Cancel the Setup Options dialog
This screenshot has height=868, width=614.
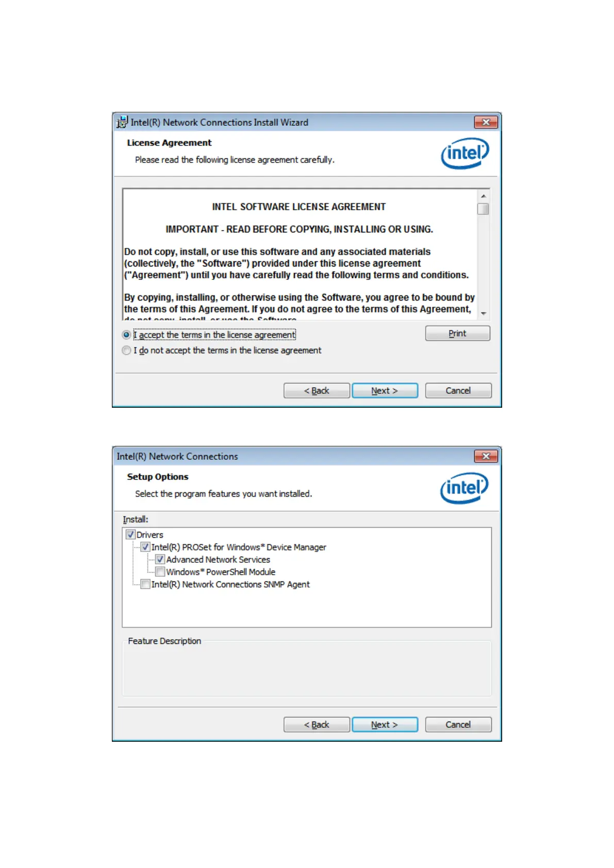click(x=458, y=725)
